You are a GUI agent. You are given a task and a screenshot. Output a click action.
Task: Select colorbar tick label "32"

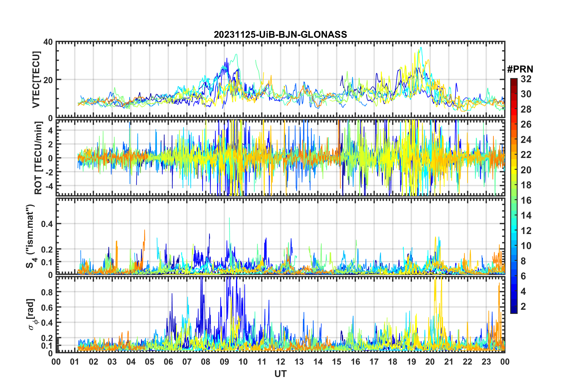tap(526, 79)
